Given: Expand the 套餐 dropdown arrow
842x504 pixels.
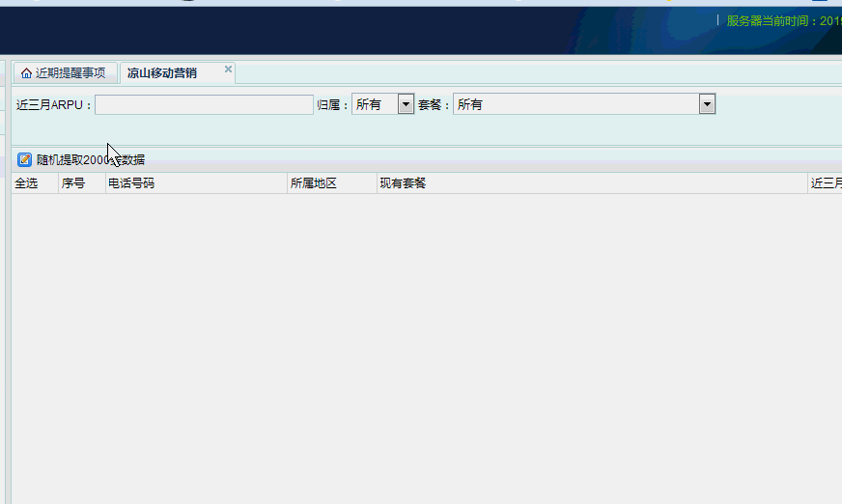Looking at the screenshot, I should coord(707,104).
